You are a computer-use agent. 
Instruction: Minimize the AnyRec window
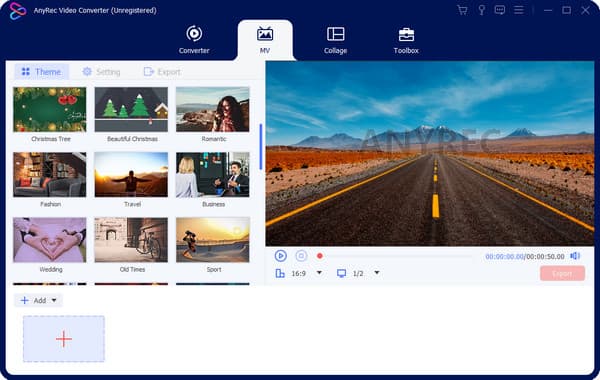point(548,10)
